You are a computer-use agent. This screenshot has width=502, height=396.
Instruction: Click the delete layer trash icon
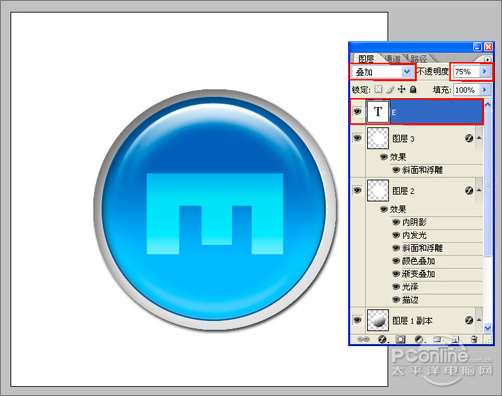474,339
